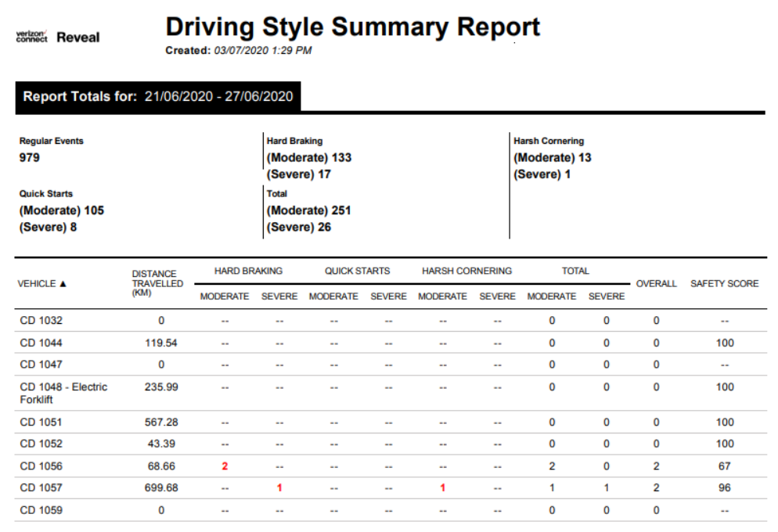
Task: Click vehicle name CD 1047
Action: coord(41,365)
